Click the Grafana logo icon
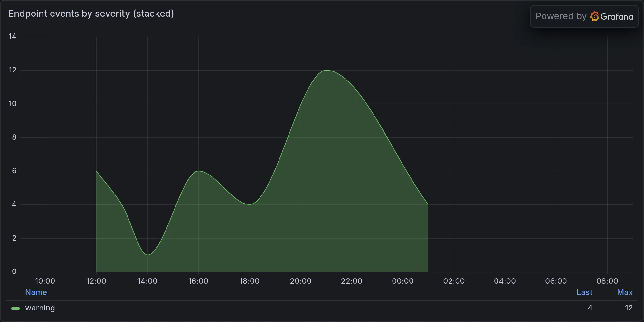This screenshot has height=322, width=644. tap(594, 16)
